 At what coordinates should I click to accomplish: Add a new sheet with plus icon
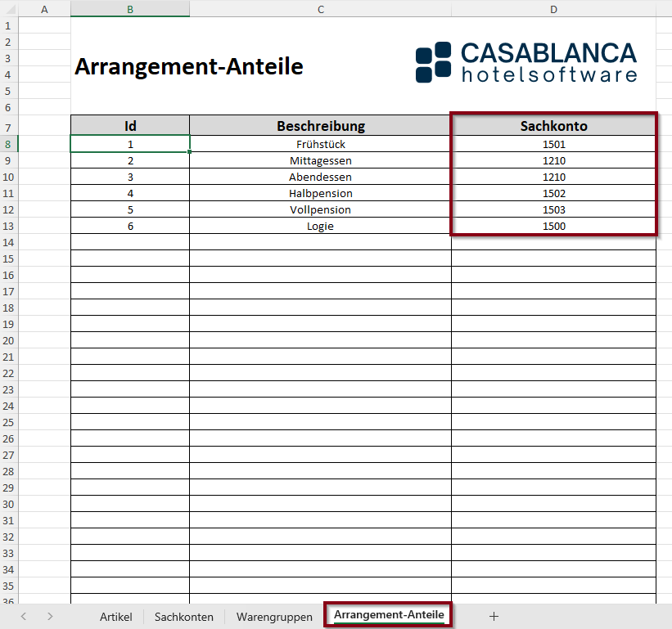[494, 616]
